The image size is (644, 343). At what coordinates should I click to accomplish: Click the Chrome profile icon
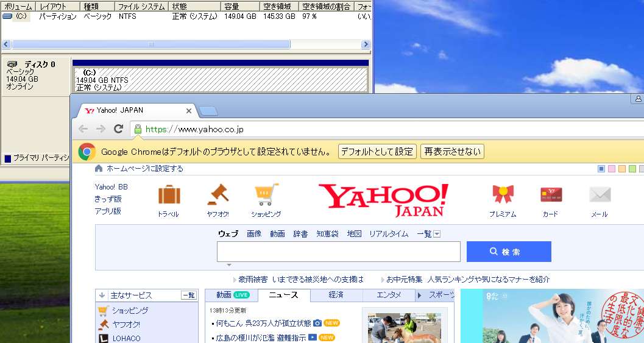638,99
